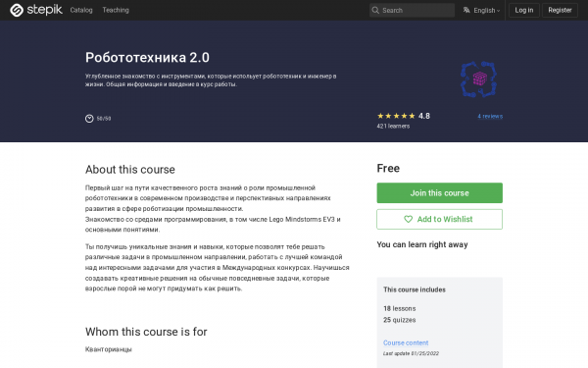Click the clock workload icon
Screen dimensions: 588x368
89,119
